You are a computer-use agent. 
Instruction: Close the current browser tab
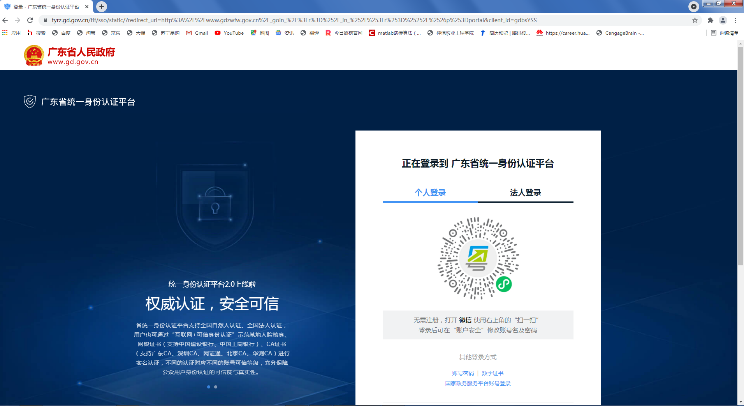[86, 7]
